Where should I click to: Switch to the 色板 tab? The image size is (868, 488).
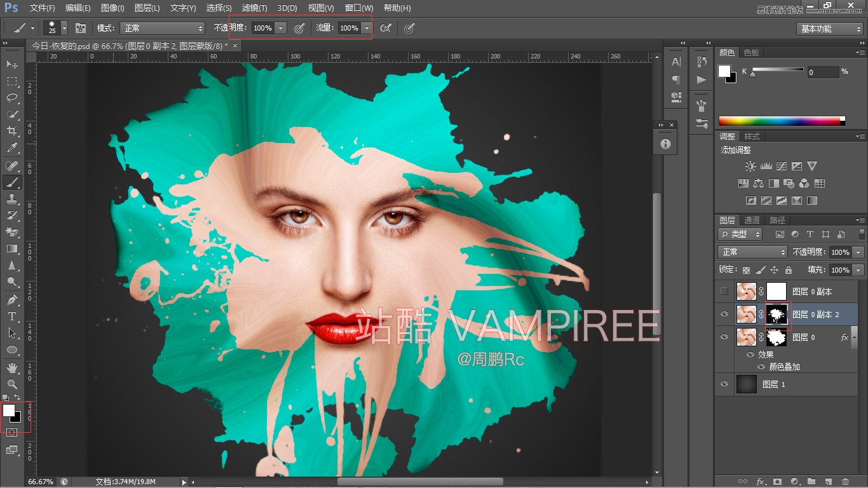point(752,52)
